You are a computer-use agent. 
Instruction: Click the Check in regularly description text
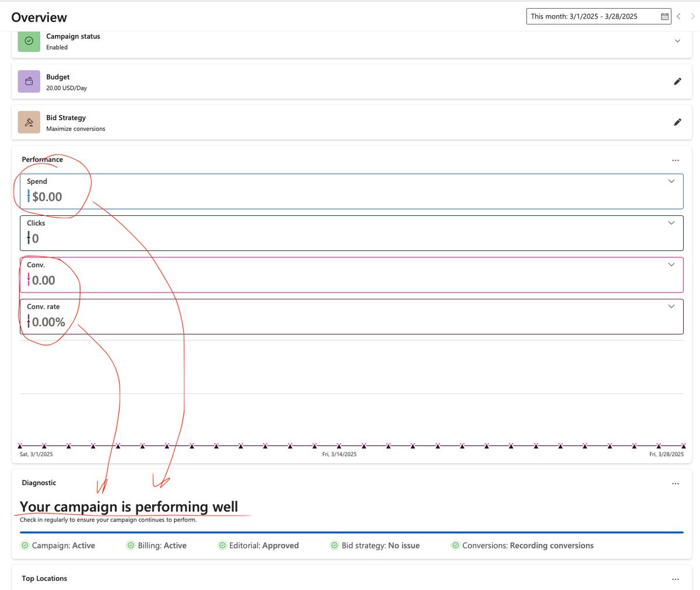click(108, 519)
